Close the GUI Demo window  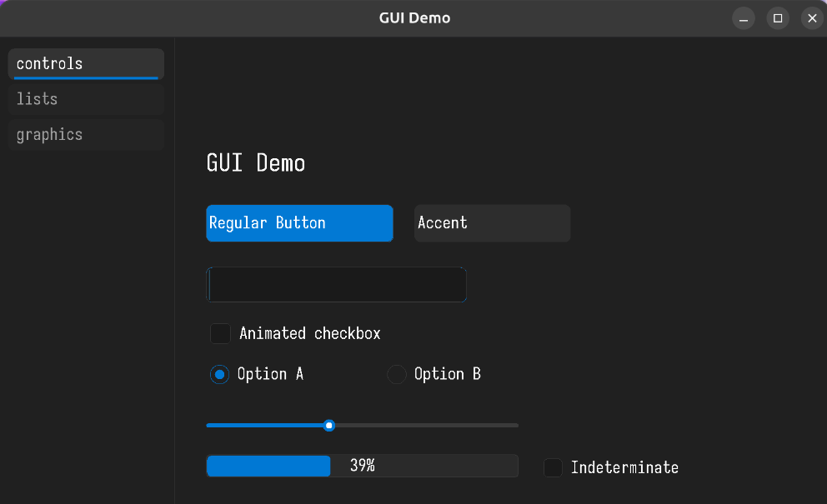pos(812,18)
